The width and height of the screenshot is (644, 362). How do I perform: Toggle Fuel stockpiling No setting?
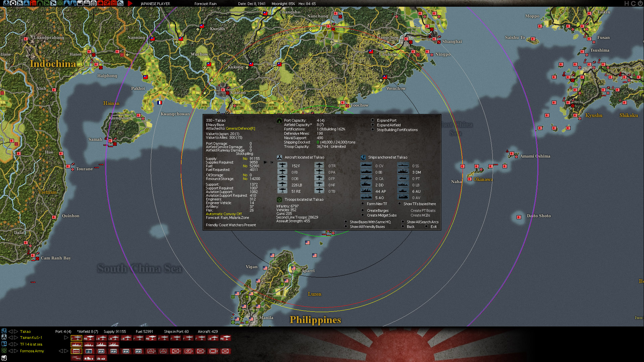(245, 166)
